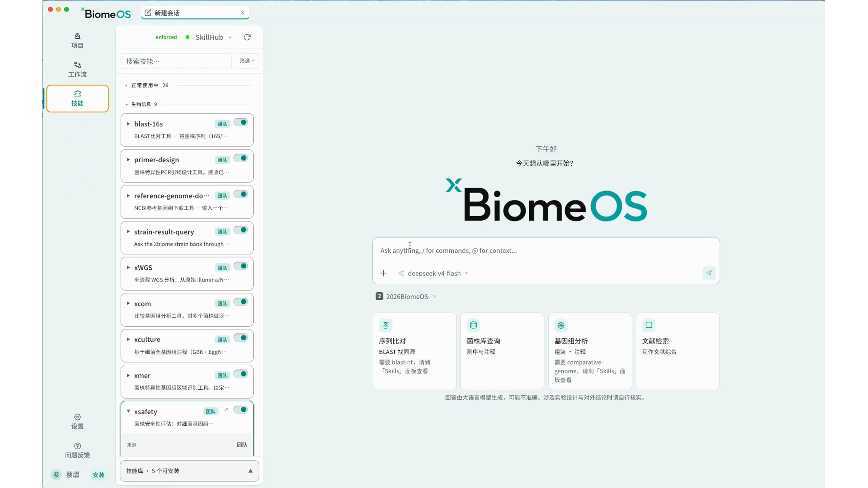Click the Ask anything prompt input

[x=546, y=251]
